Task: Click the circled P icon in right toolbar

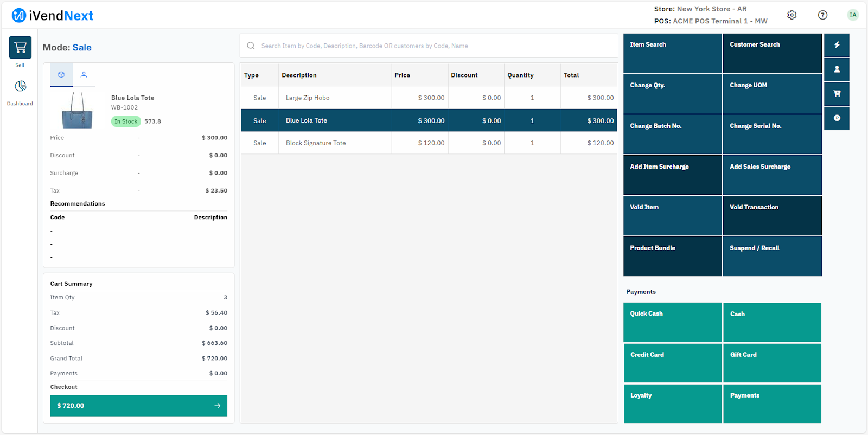Action: 837,118
